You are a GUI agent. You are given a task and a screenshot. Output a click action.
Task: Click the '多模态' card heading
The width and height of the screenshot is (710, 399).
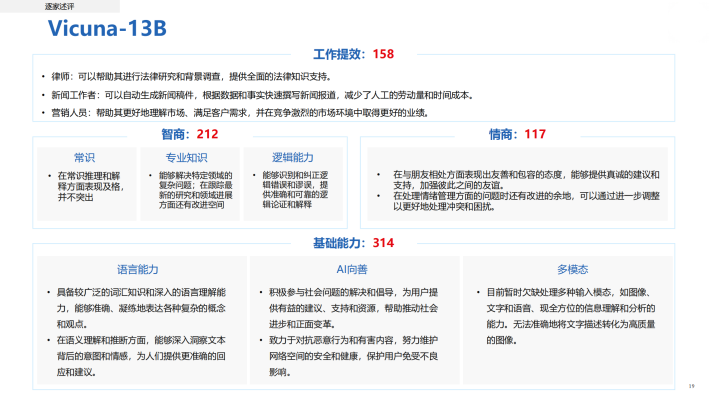(573, 269)
